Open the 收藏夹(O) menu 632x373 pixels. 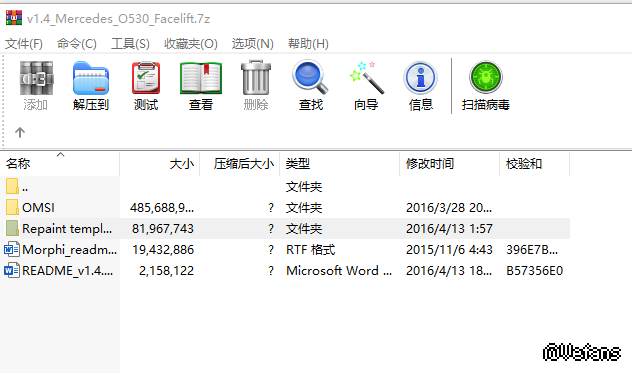point(191,44)
